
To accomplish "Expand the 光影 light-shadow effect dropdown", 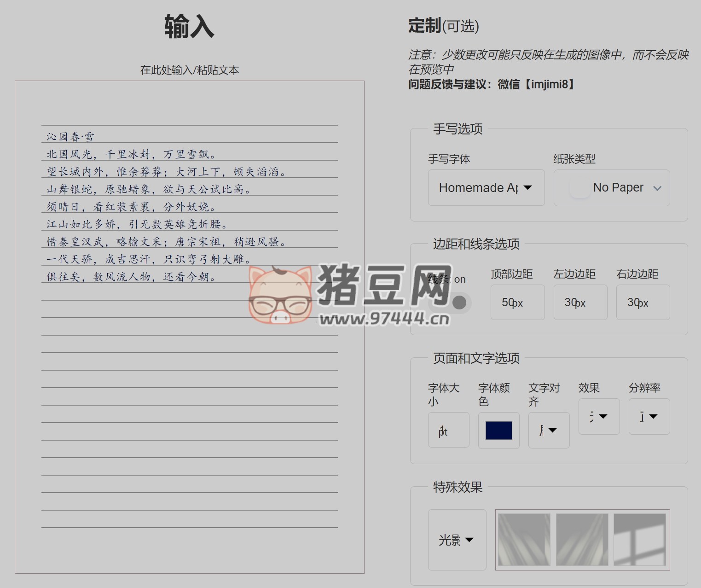I will 457,539.
